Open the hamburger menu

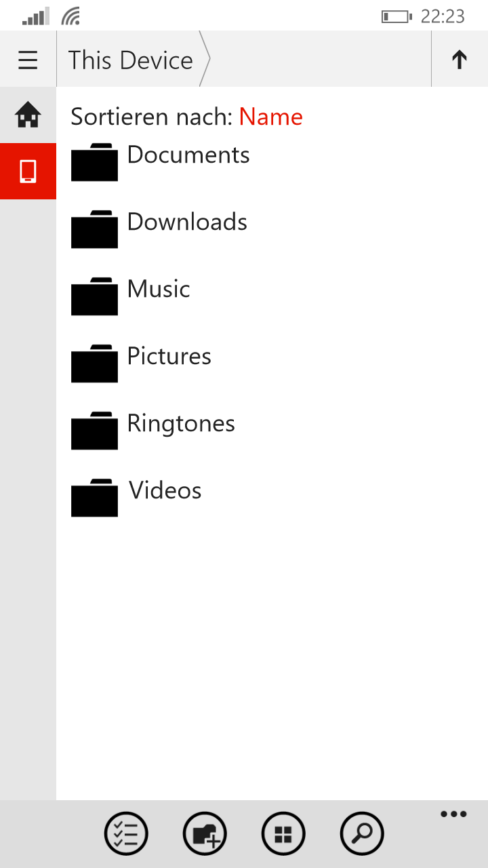click(x=28, y=60)
